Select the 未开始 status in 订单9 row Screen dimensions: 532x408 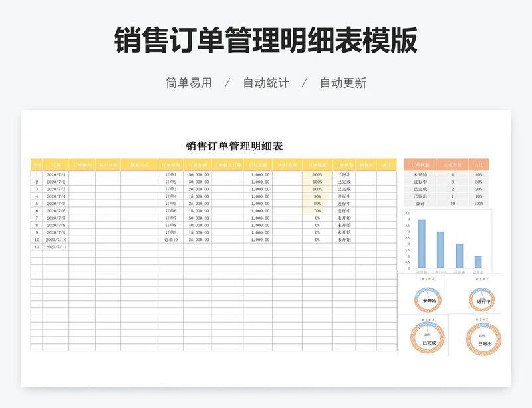pos(344,232)
